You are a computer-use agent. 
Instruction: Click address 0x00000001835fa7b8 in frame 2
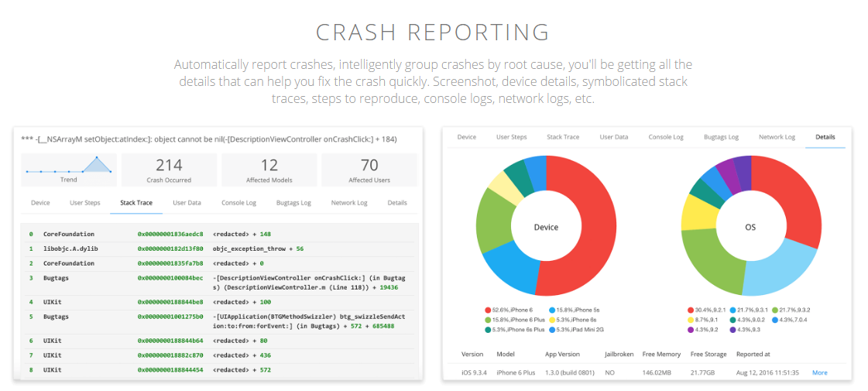pos(170,263)
